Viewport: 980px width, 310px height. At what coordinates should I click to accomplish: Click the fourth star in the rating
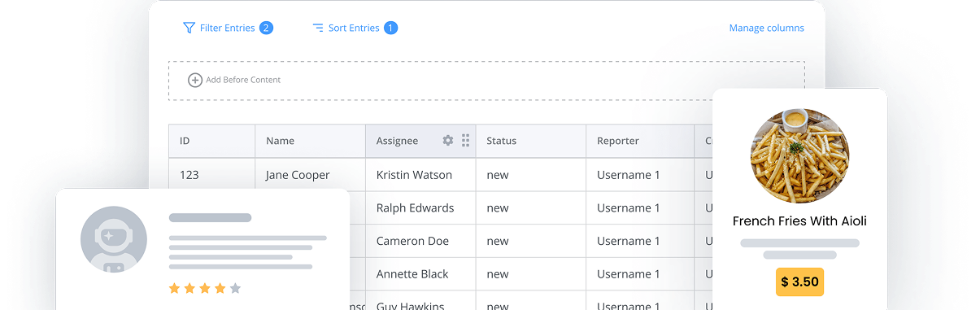[220, 288]
